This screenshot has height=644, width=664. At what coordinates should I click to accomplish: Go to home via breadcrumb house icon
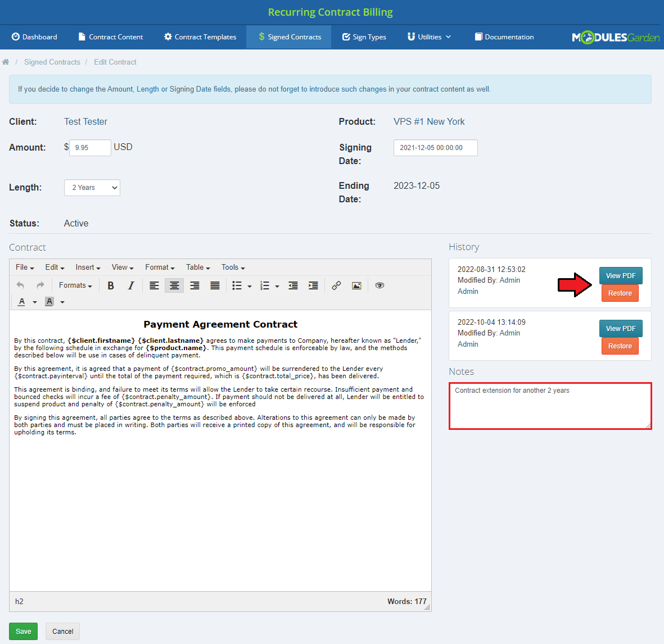pyautogui.click(x=6, y=62)
